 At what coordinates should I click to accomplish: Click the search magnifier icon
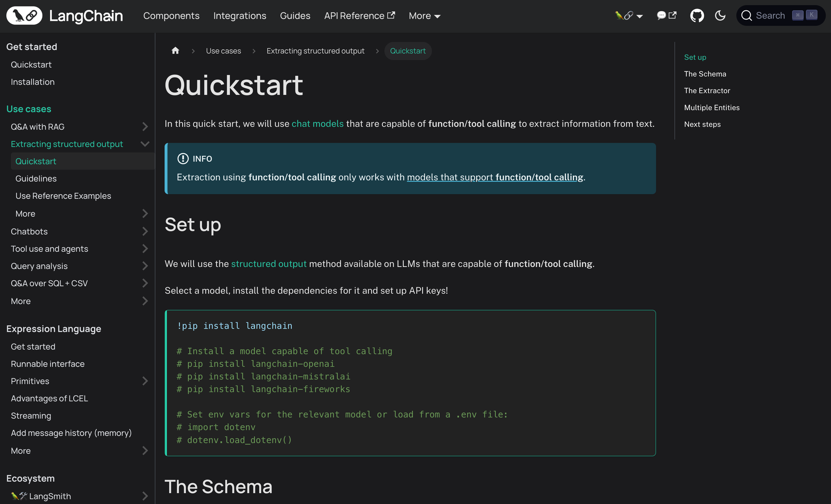(747, 16)
